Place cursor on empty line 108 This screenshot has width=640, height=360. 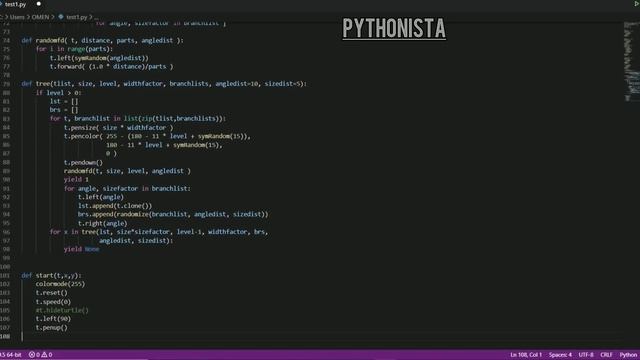pyautogui.click(x=318, y=336)
